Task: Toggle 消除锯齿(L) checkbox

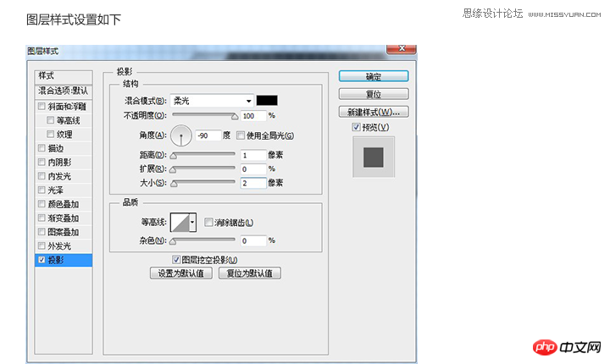Action: [208, 222]
